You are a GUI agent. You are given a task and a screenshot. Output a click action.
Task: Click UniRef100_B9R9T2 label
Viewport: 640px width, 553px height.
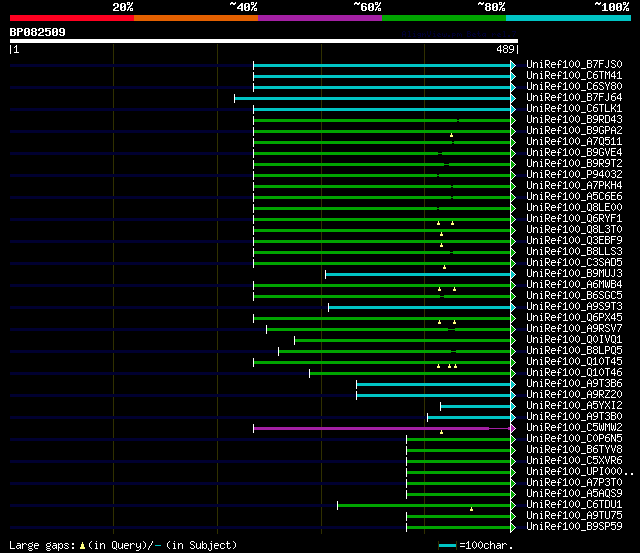pos(574,164)
